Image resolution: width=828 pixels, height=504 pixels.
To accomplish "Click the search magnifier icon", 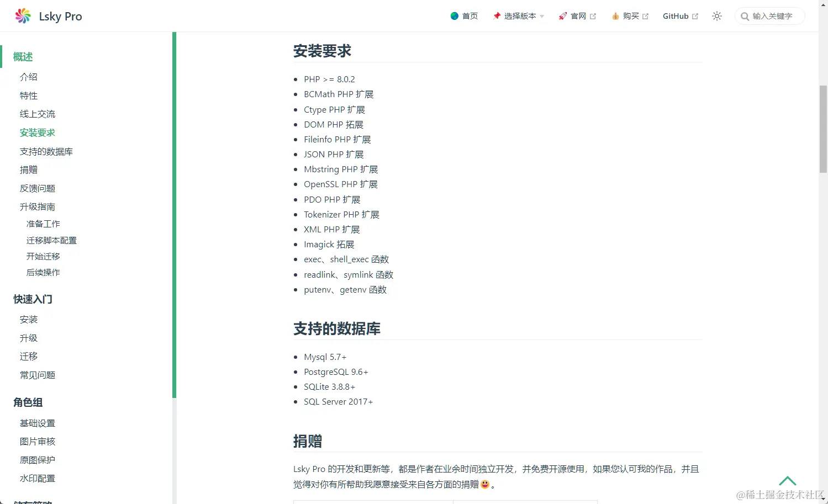I will (x=745, y=17).
